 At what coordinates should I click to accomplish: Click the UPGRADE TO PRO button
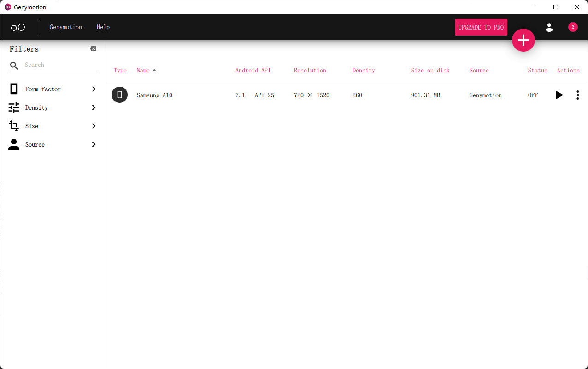point(481,27)
